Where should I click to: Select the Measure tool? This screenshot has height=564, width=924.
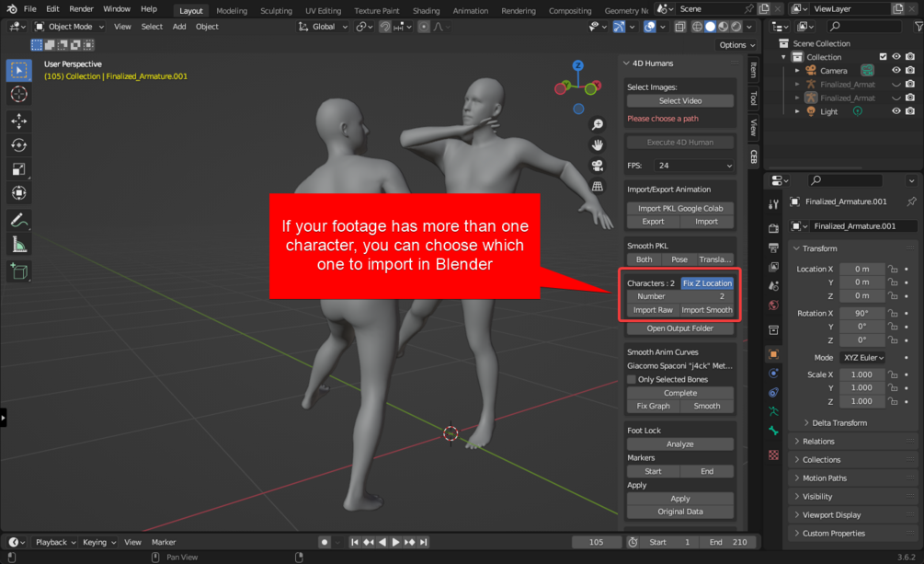19,245
